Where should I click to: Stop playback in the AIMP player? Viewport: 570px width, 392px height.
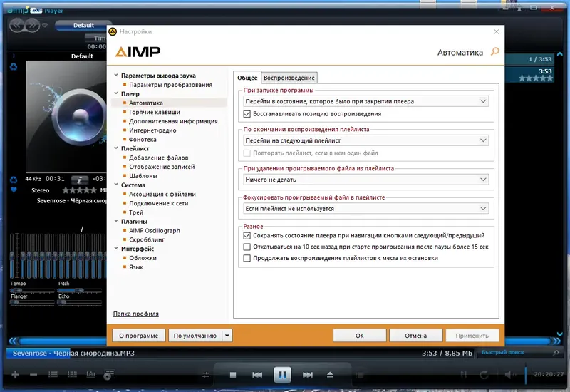pos(233,375)
